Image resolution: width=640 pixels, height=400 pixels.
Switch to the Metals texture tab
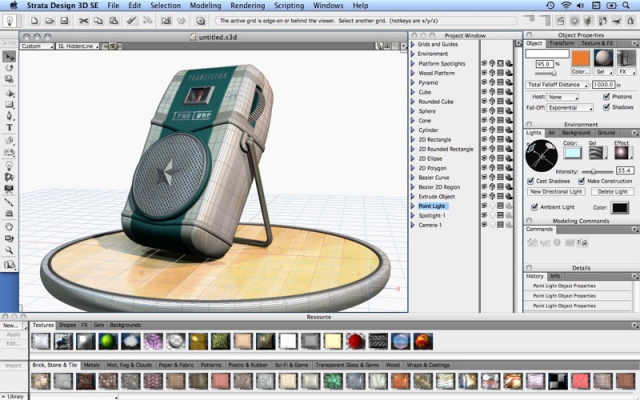(91, 365)
